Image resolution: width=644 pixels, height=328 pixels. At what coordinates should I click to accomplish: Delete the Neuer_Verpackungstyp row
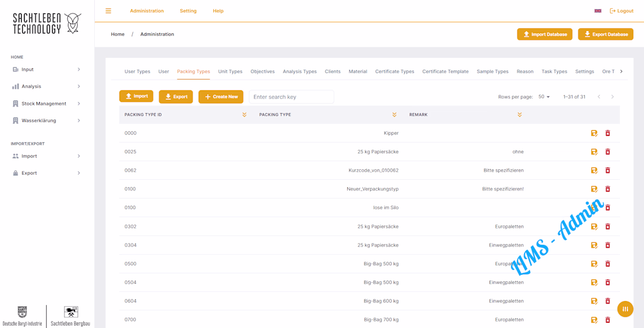[x=608, y=189]
